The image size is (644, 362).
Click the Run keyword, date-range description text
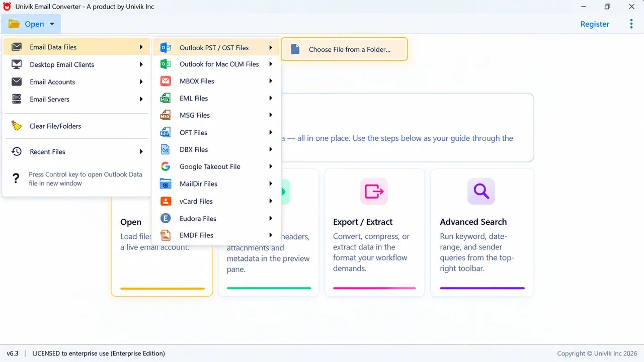(x=477, y=252)
